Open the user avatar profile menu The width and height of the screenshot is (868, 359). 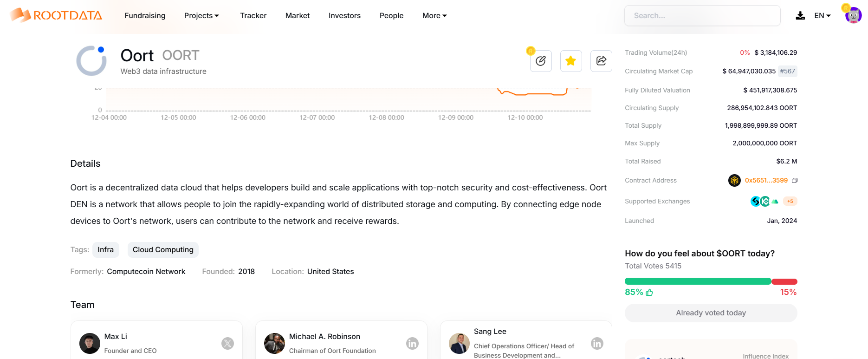(853, 15)
